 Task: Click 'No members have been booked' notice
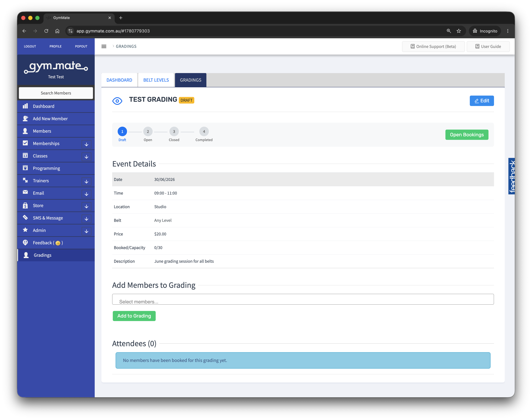pos(303,360)
